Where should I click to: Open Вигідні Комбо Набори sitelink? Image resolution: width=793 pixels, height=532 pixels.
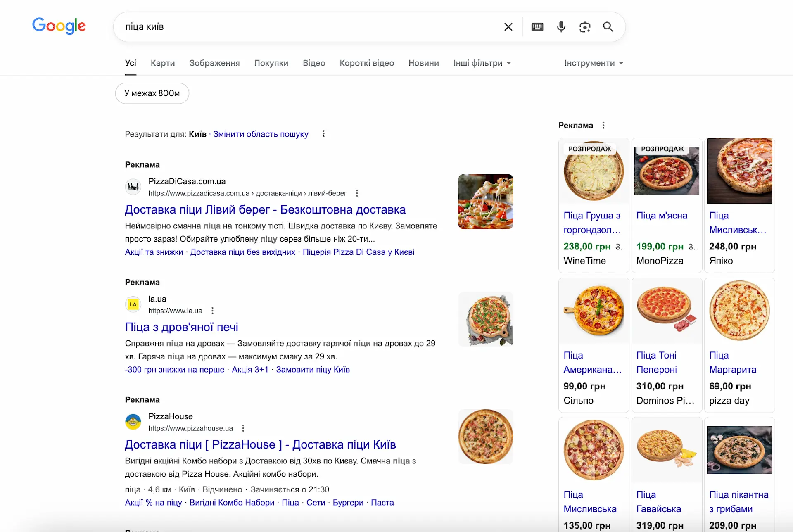(232, 503)
